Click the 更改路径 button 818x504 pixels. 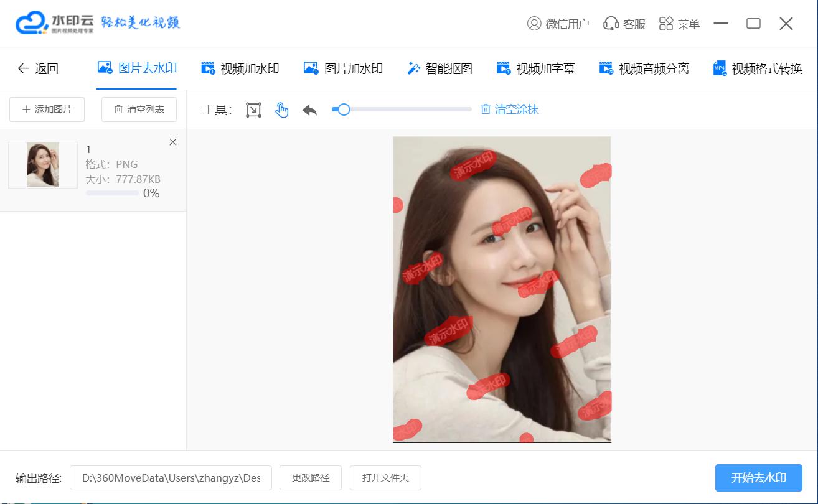coord(311,478)
